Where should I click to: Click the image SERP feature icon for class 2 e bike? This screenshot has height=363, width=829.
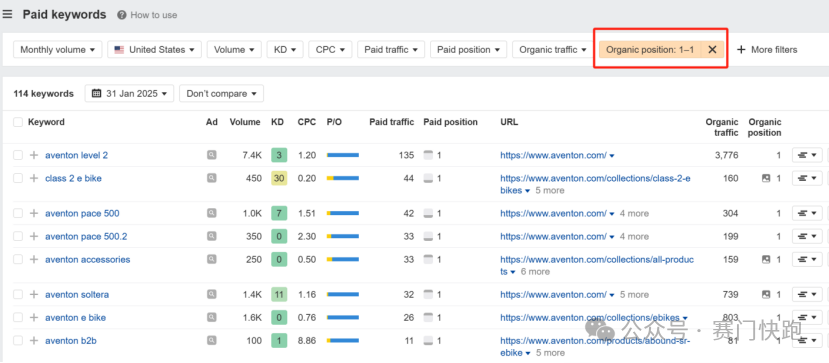766,179
